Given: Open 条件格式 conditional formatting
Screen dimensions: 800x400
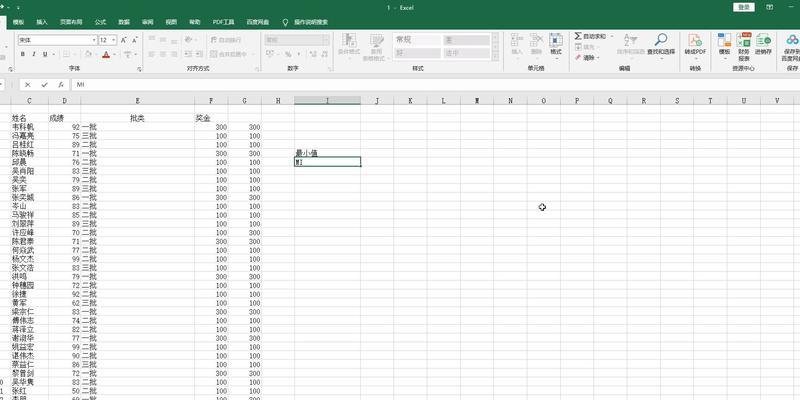Looking at the screenshot, I should click(349, 45).
